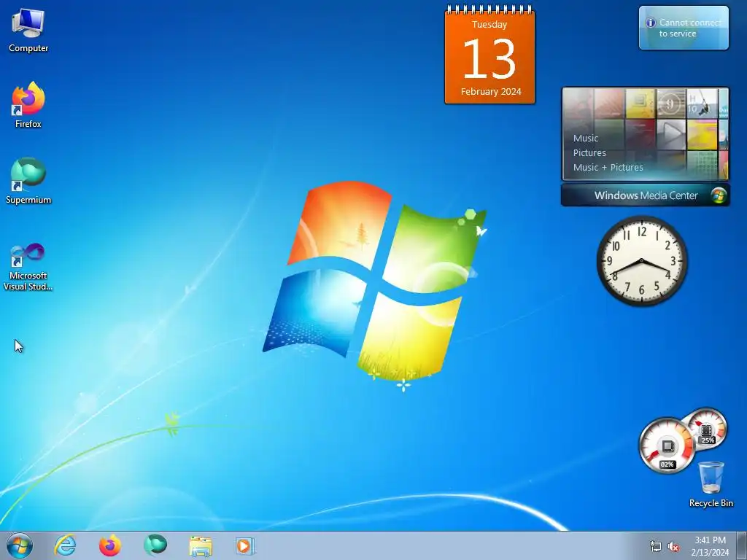Image resolution: width=747 pixels, height=560 pixels.
Task: Click the network status tray icon
Action: point(656,546)
